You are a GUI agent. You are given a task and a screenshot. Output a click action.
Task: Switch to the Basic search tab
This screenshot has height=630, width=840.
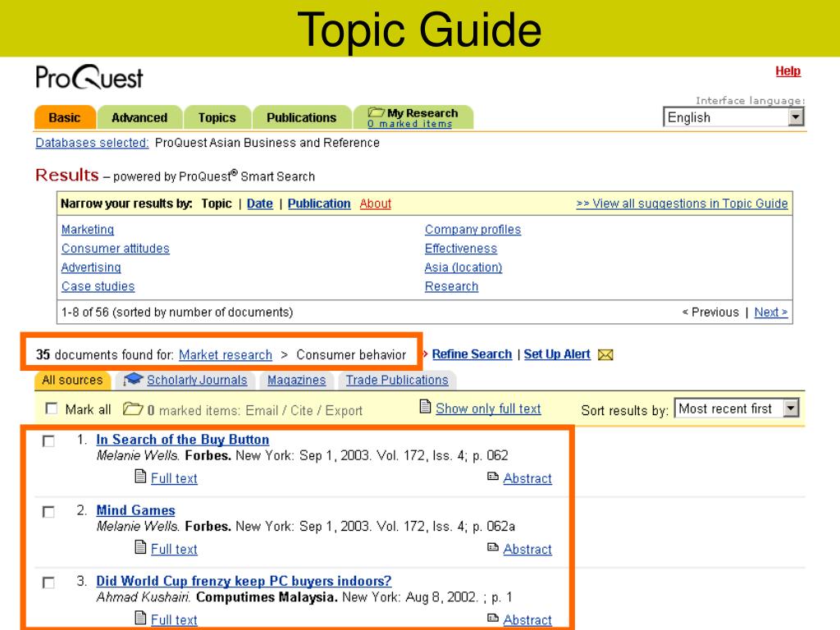click(x=65, y=117)
